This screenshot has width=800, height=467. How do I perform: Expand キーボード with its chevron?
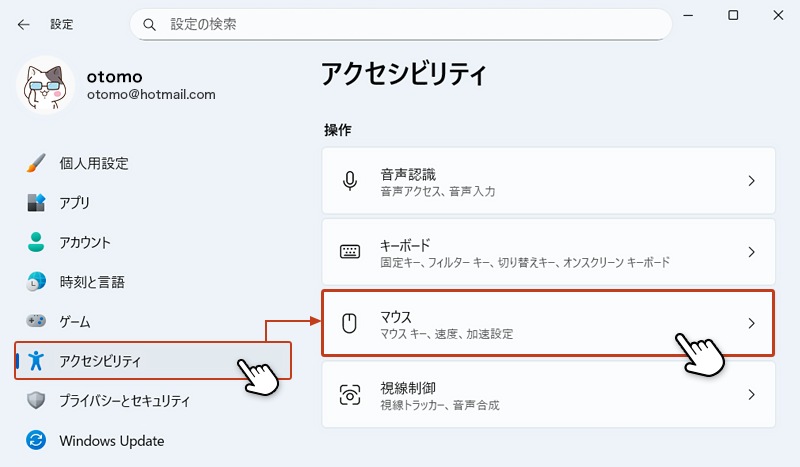[752, 252]
